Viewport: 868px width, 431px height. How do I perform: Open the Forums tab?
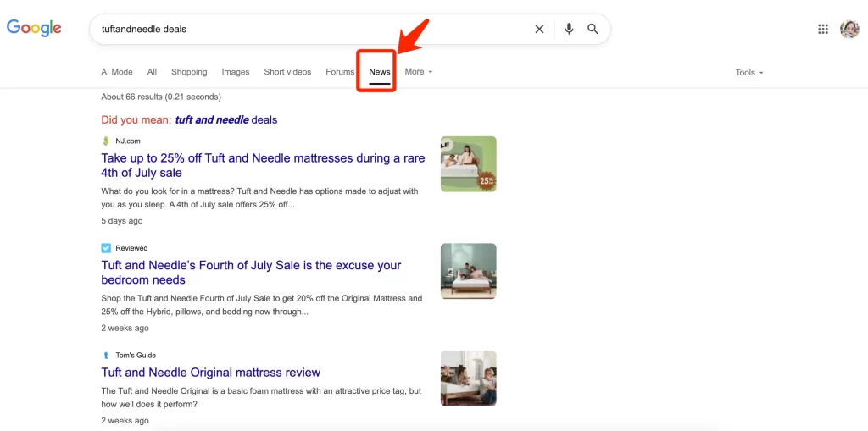pos(340,72)
